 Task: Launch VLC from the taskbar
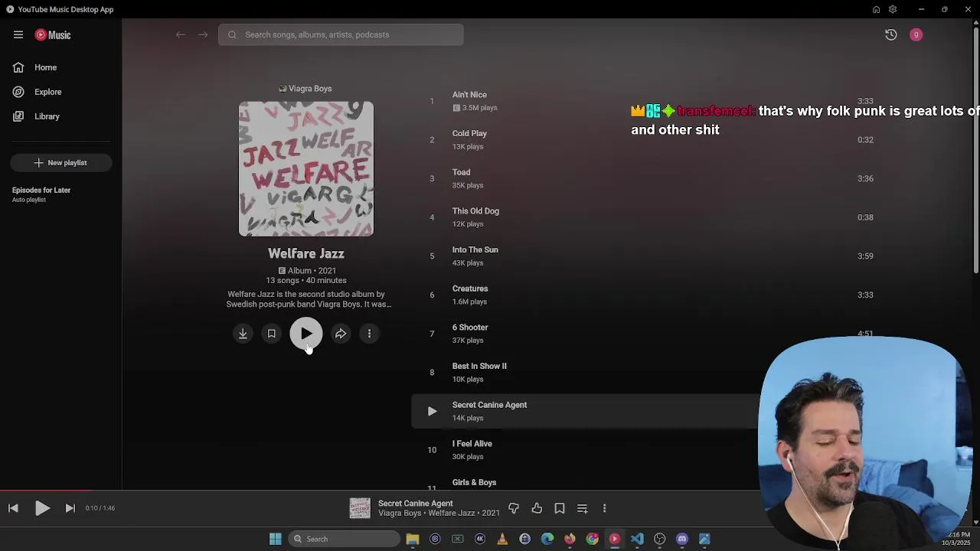click(x=502, y=539)
